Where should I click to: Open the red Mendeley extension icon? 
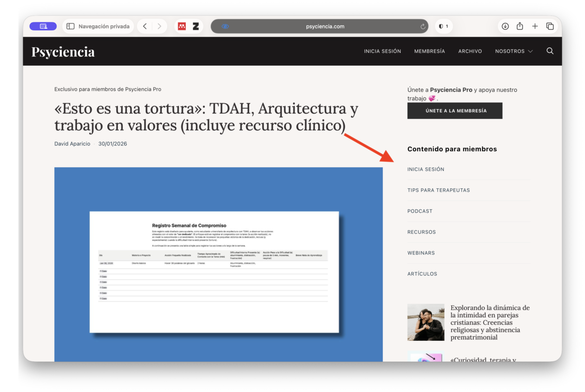[x=182, y=26]
